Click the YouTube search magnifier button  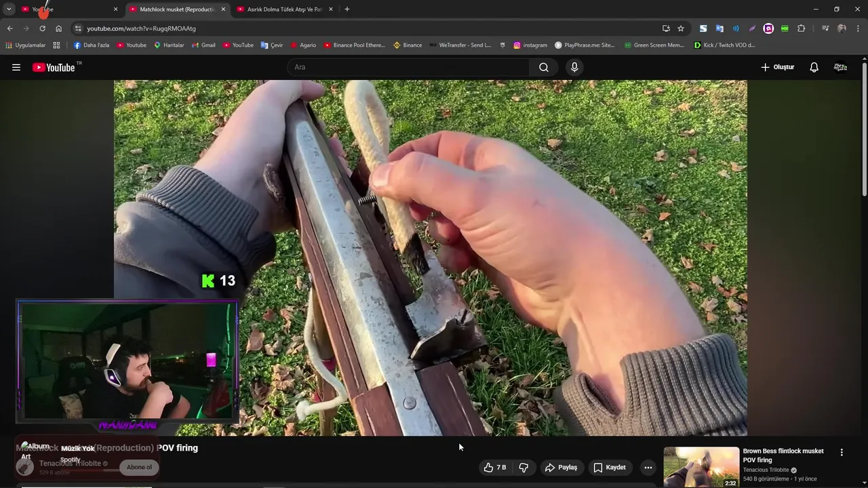coord(544,67)
